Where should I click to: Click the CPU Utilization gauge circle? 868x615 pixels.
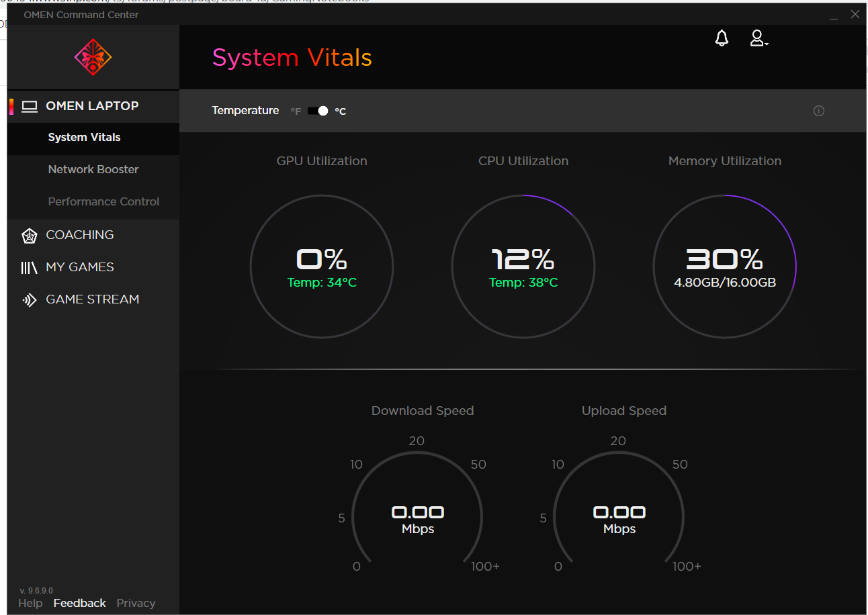523,267
